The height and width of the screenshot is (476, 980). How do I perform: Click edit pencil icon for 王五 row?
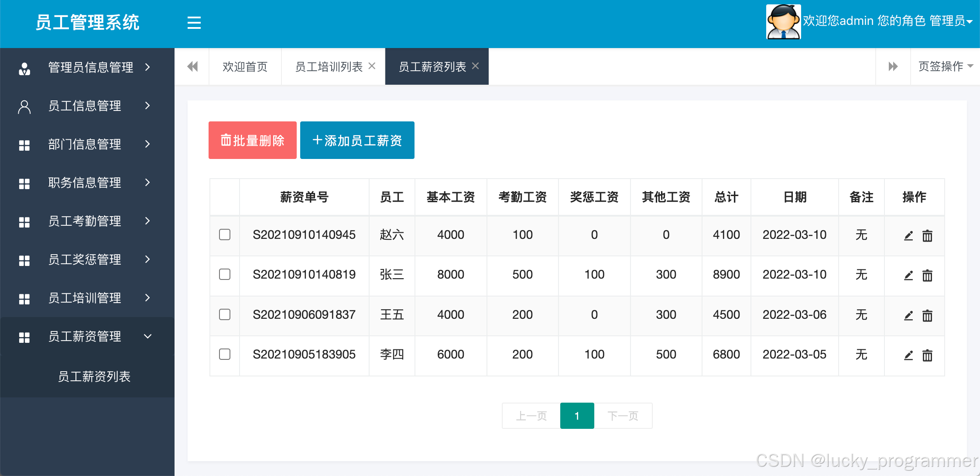(x=908, y=315)
